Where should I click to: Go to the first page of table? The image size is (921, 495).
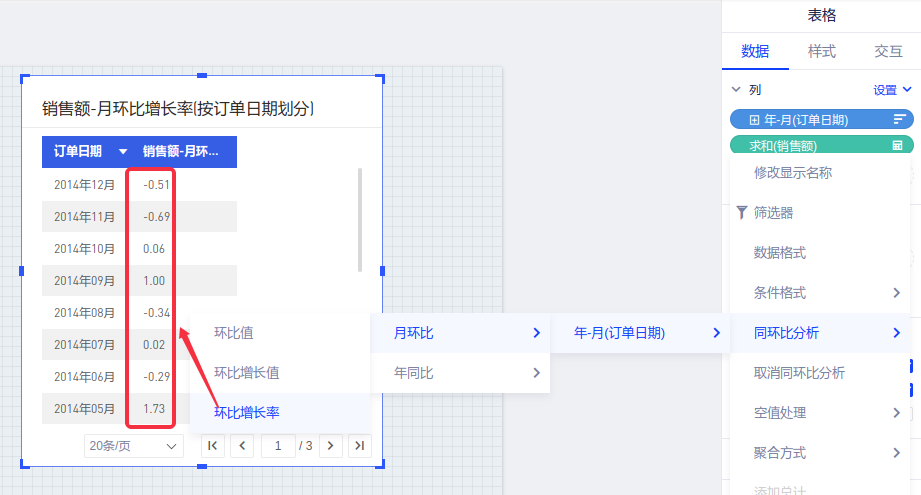(212, 445)
